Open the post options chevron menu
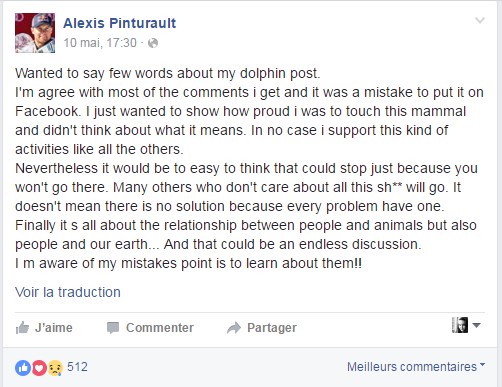502x387 pixels. pos(480,20)
